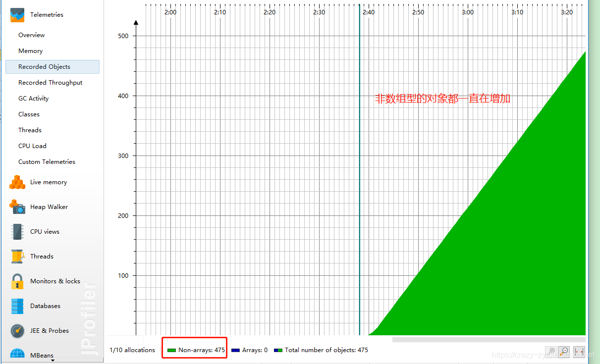Open the Memory telemetry view
600x364 pixels.
coord(31,51)
